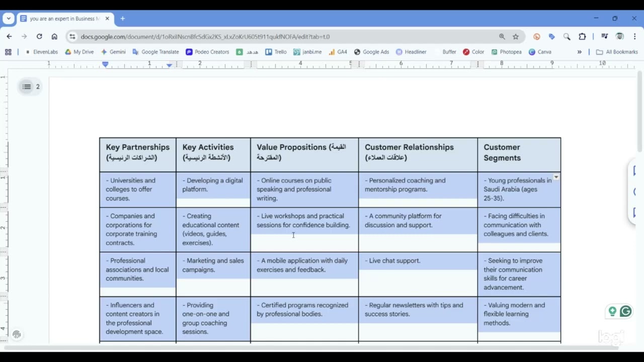Click the 'Developing a digital platform' cell

coord(213,190)
